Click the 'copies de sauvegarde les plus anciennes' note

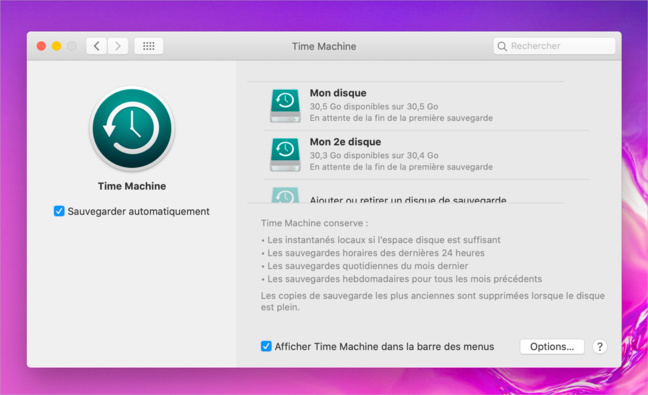point(433,301)
